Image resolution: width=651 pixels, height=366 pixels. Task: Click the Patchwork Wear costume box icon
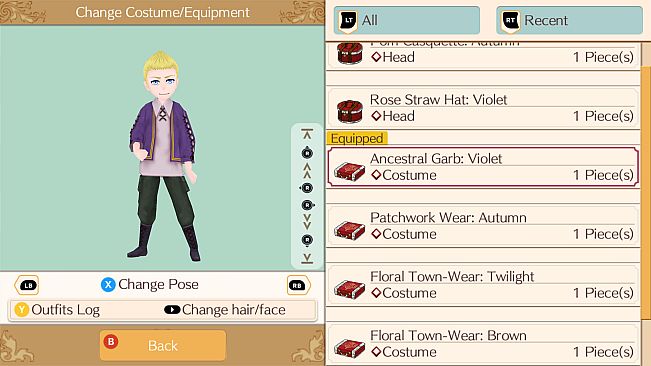click(350, 229)
